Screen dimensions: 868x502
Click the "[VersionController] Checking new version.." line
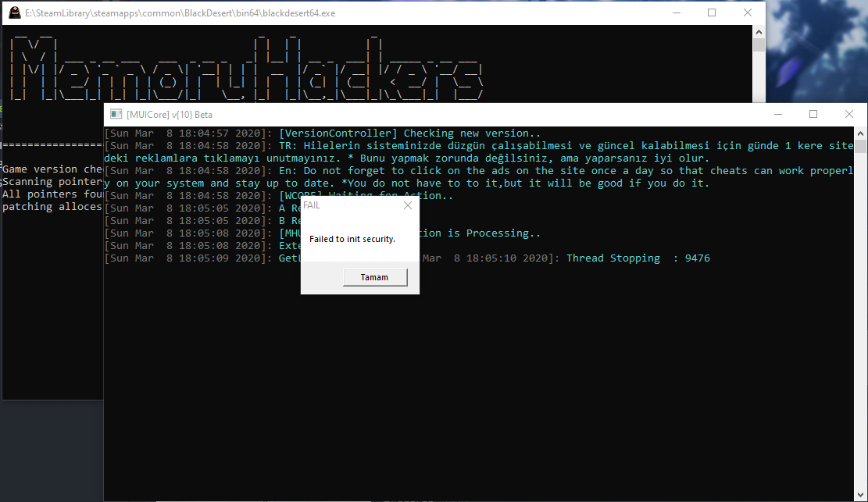click(409, 133)
